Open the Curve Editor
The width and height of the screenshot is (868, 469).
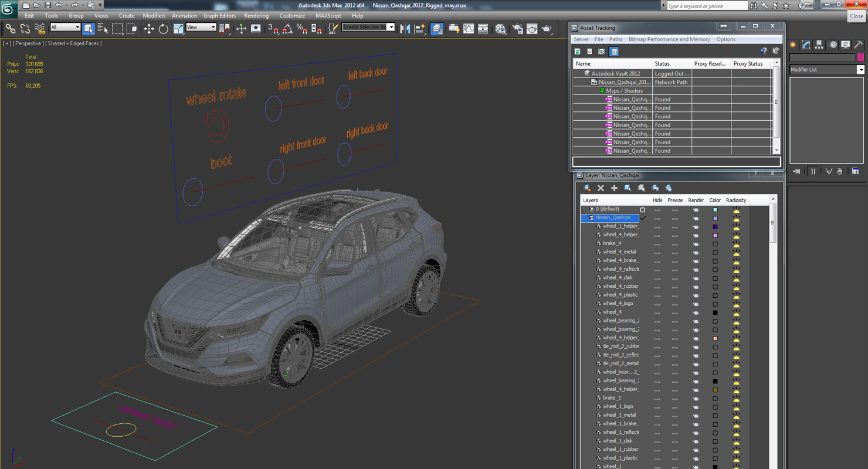[x=469, y=28]
